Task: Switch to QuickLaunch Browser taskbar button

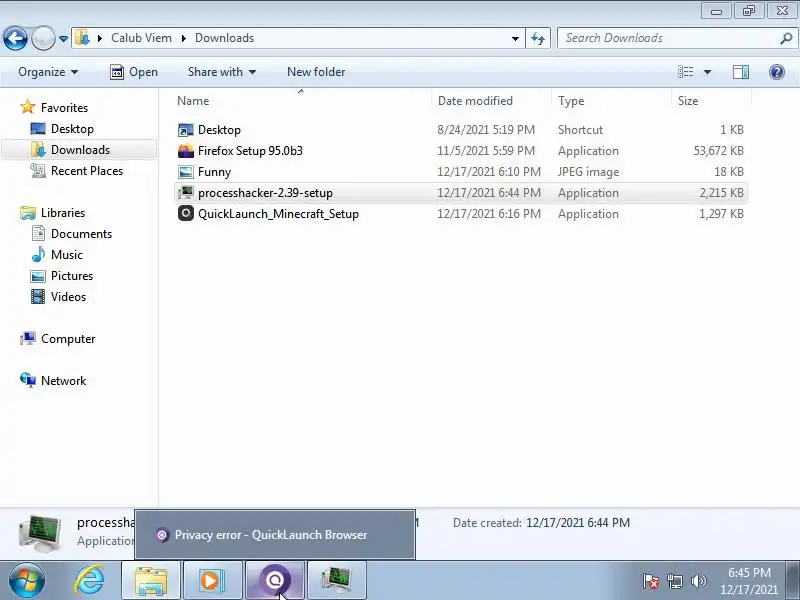Action: pyautogui.click(x=275, y=580)
